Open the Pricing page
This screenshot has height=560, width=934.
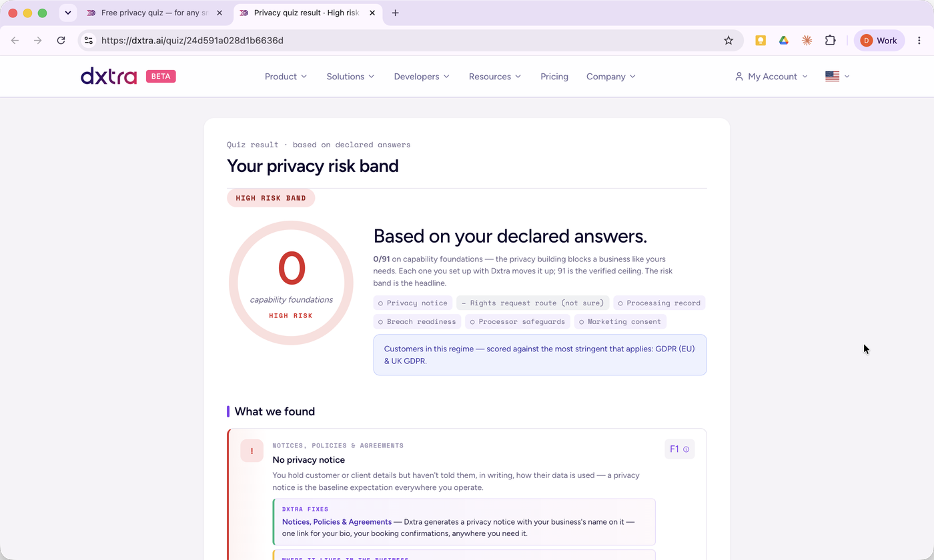554,77
